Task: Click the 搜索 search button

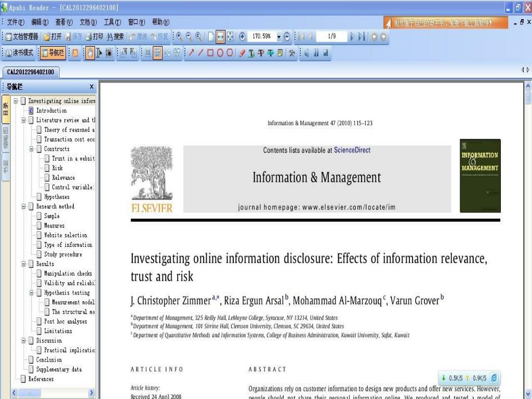Action: [x=115, y=37]
